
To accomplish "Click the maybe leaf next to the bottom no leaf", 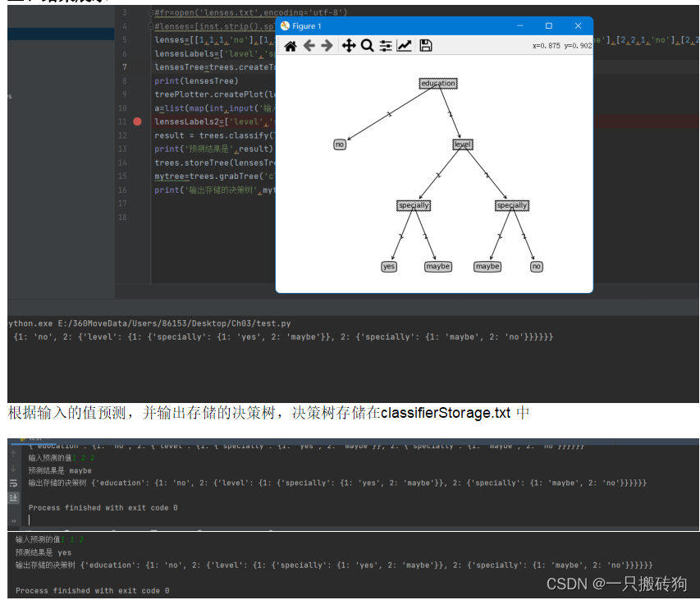I will coord(487,267).
